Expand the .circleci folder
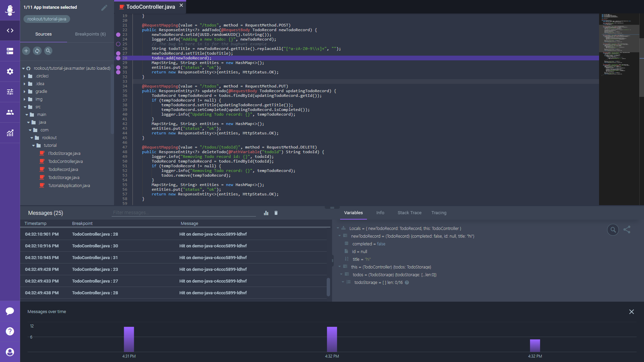 (x=24, y=76)
